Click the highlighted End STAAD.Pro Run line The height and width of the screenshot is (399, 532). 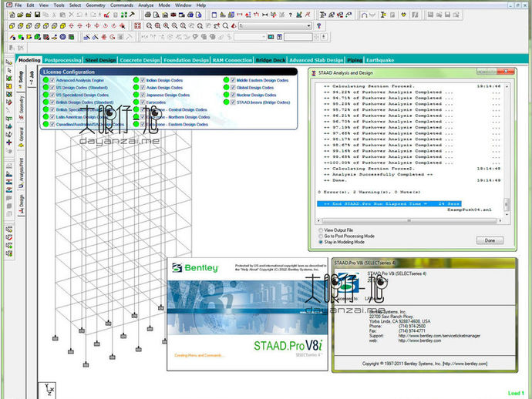389,204
